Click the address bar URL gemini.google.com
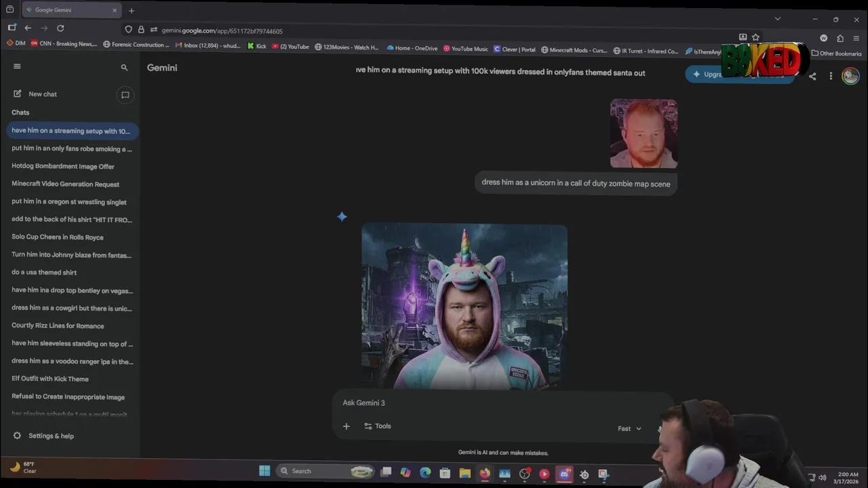The image size is (868, 488). [222, 31]
